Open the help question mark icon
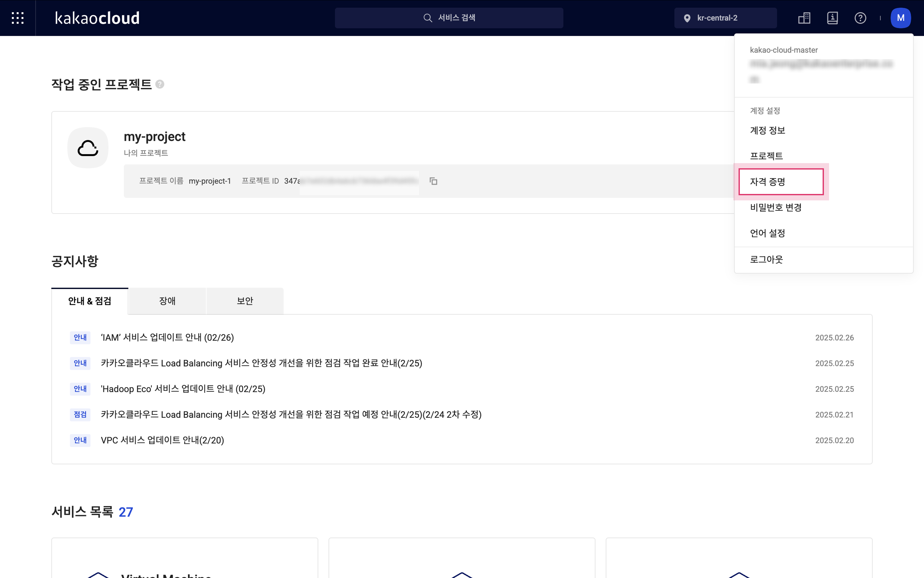Screen dimensions: 924x578 [860, 18]
